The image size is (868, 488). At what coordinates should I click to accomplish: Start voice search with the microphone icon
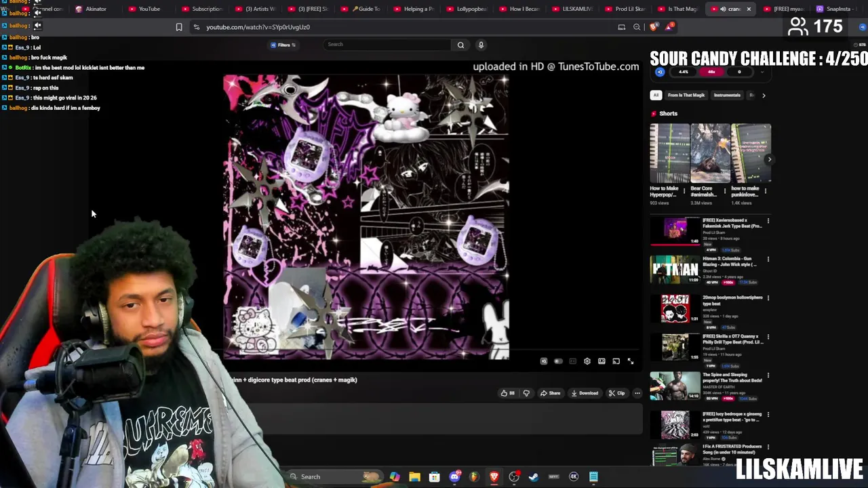[481, 45]
